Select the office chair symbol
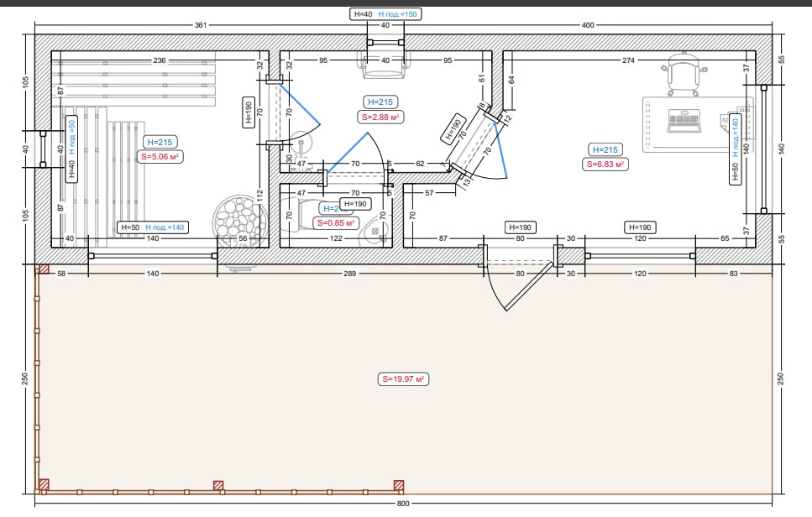The image size is (812, 517). point(683,72)
